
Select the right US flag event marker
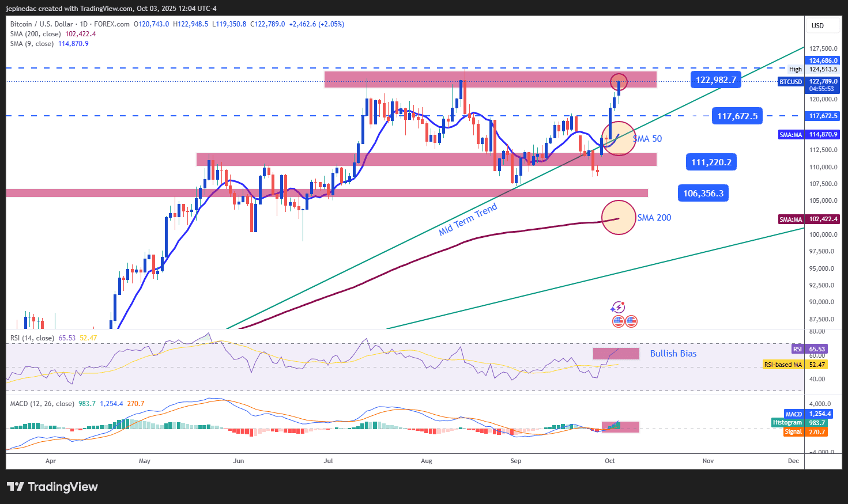[630, 321]
